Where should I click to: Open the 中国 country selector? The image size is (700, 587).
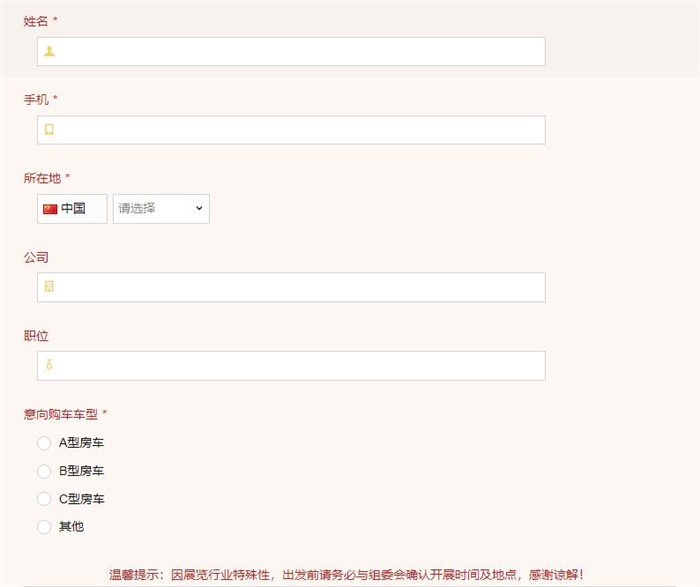pyautogui.click(x=72, y=209)
